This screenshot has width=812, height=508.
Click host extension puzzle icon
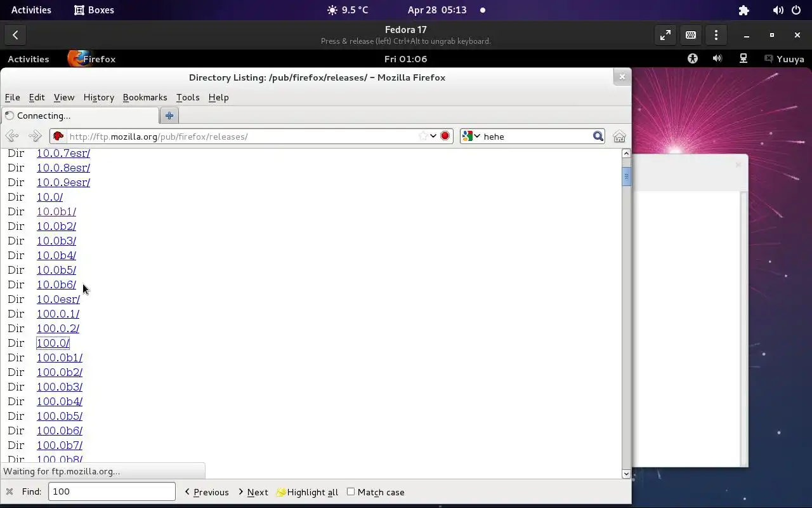(x=743, y=10)
